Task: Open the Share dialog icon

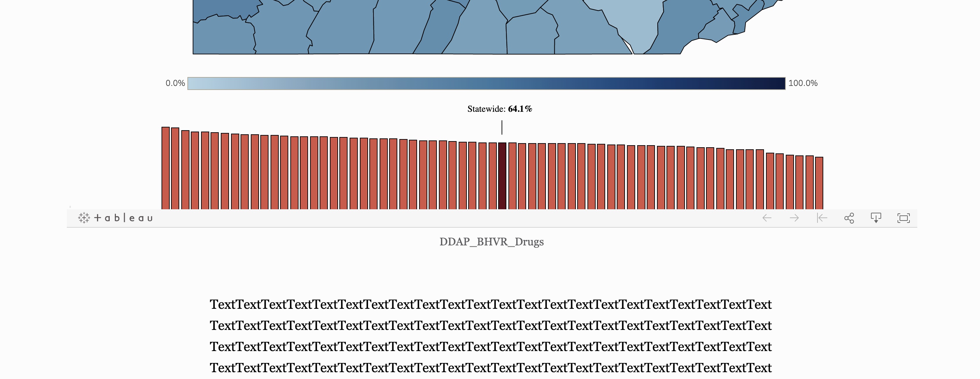Action: pos(849,218)
